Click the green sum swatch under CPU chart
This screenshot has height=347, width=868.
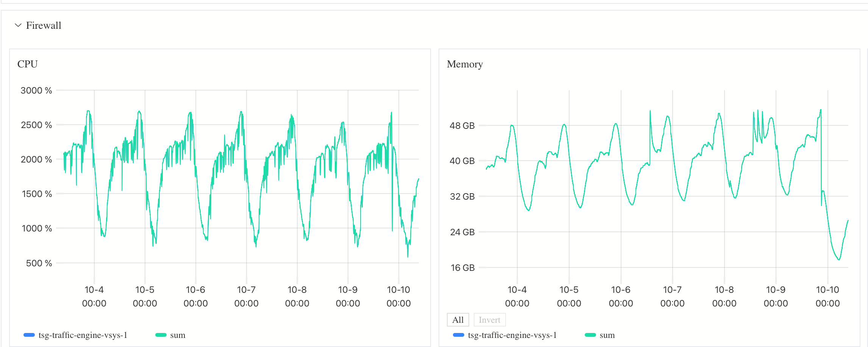tap(161, 335)
